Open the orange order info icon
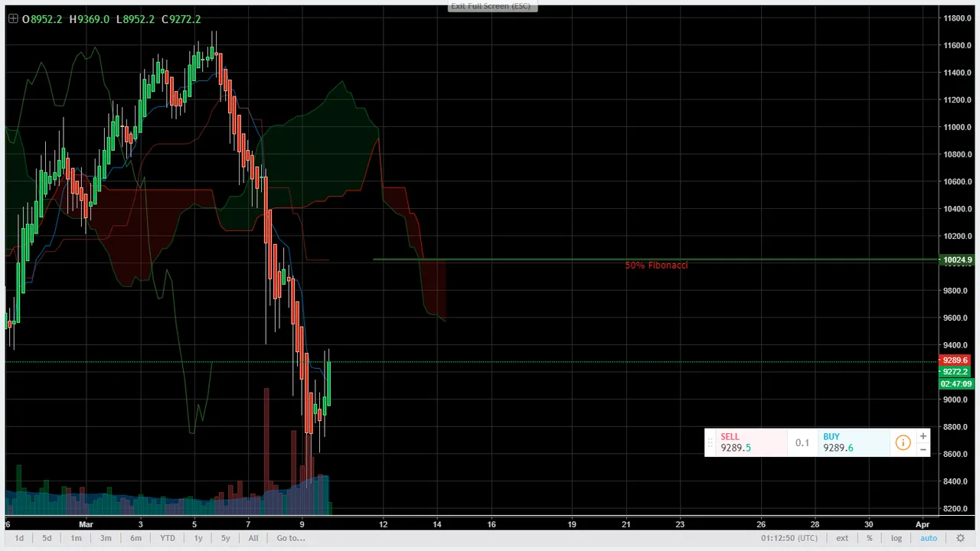The image size is (980, 551). [x=903, y=442]
